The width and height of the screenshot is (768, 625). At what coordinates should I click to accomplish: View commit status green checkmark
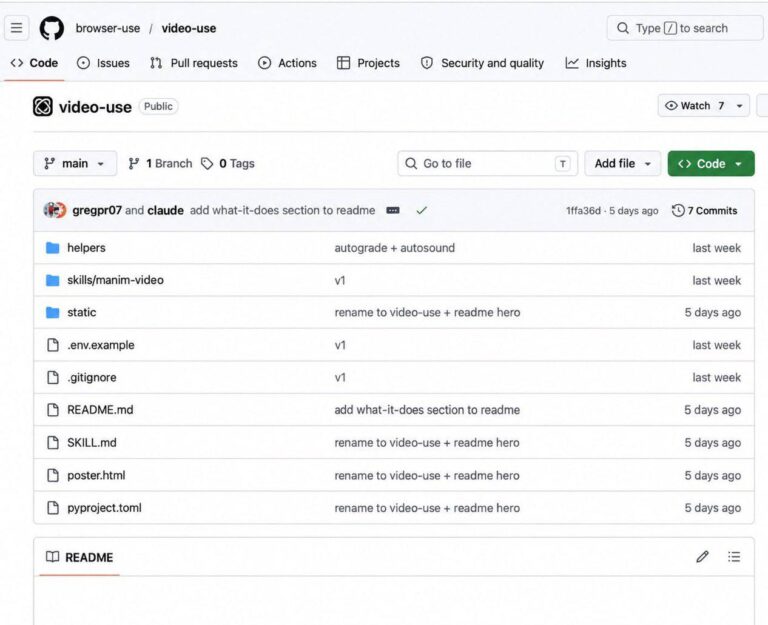[422, 211]
